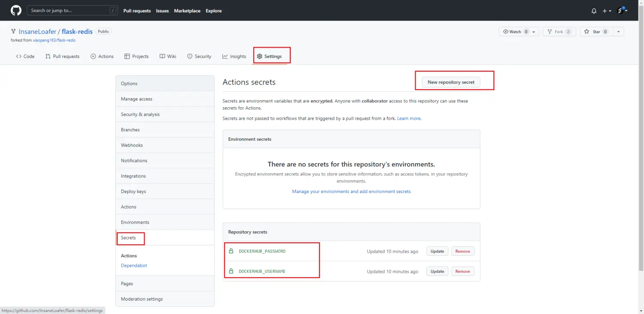Click the DOCKERHUB_PASSWORD secret name
Image resolution: width=644 pixels, height=314 pixels.
[262, 251]
